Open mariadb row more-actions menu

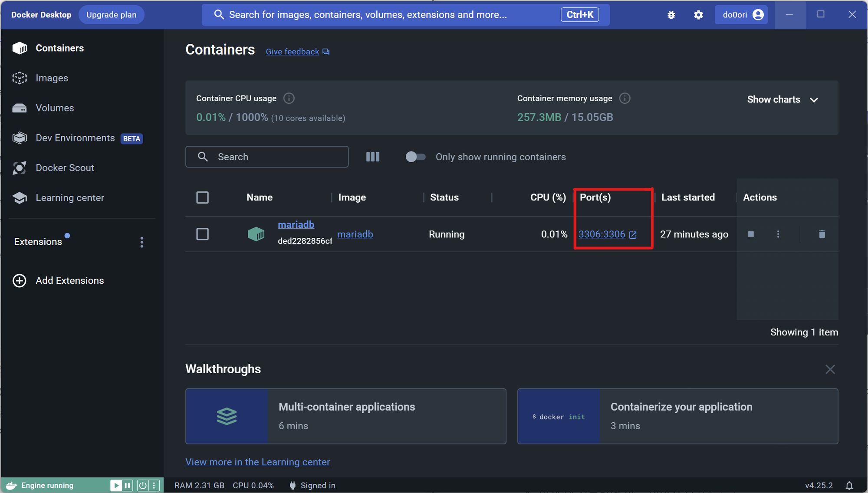click(x=778, y=234)
